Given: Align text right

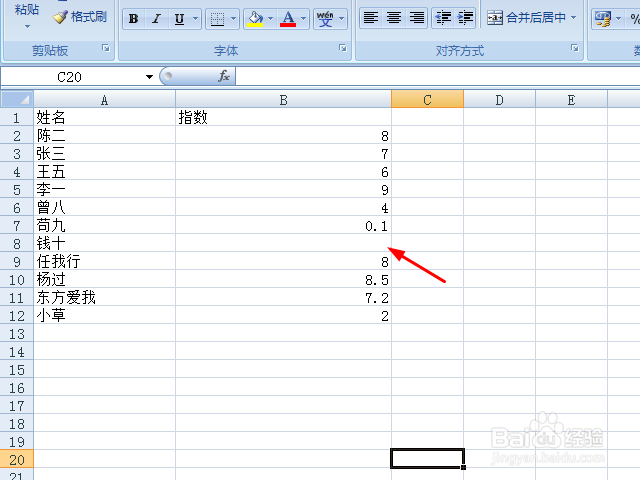Looking at the screenshot, I should pos(417,18).
